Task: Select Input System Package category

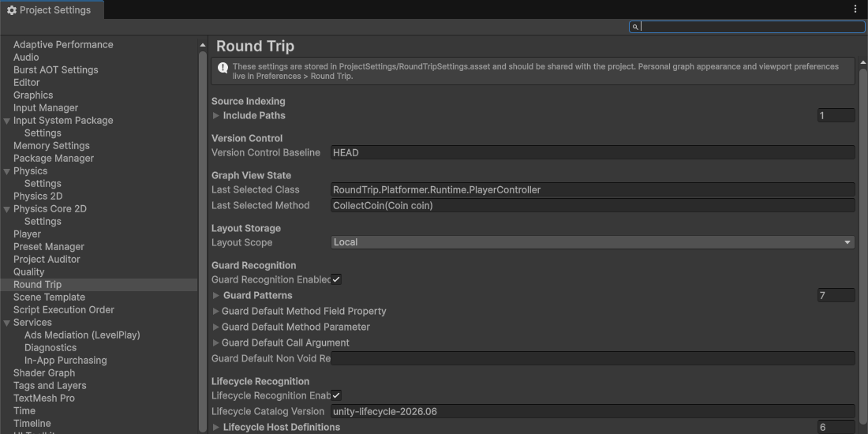Action: click(63, 120)
